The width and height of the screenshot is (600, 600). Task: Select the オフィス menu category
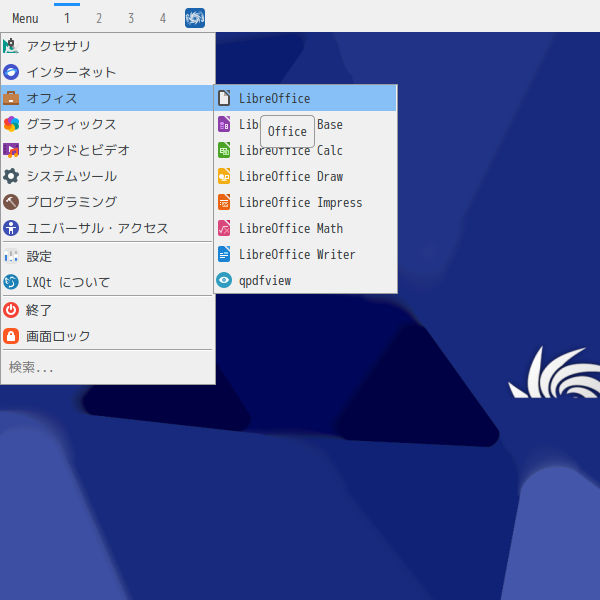point(107,98)
